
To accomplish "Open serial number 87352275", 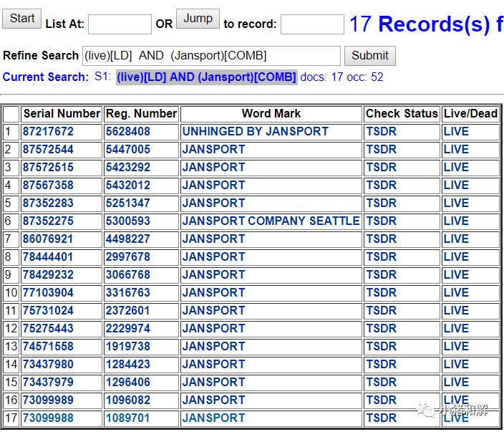I will click(48, 221).
